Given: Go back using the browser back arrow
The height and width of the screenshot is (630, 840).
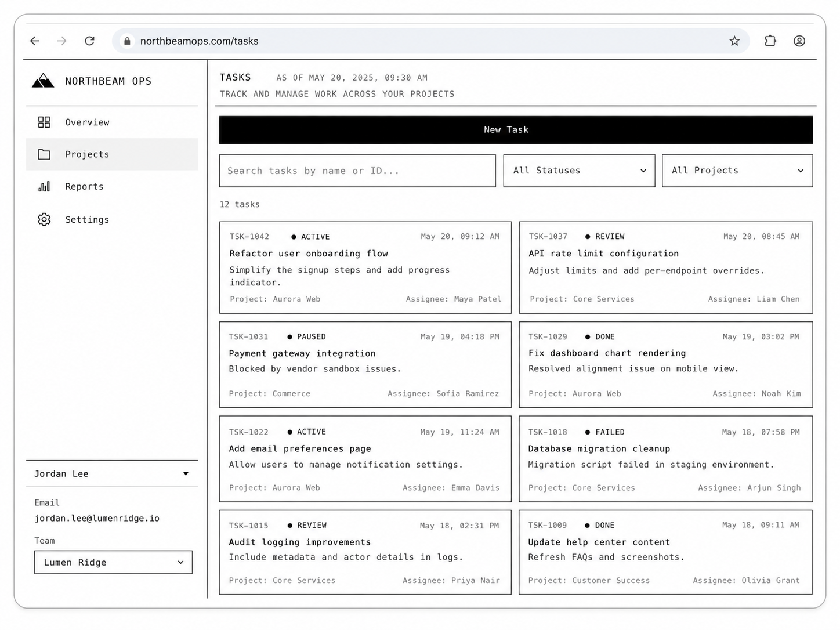Looking at the screenshot, I should click(35, 41).
